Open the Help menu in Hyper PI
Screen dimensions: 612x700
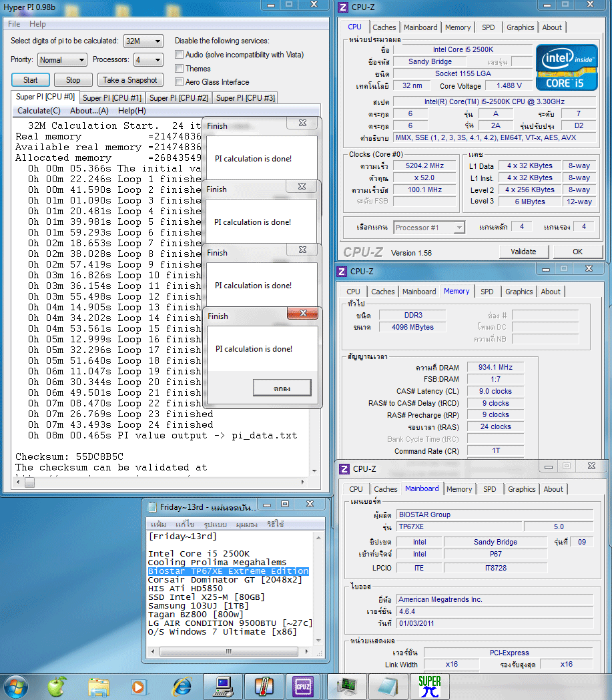[37, 23]
